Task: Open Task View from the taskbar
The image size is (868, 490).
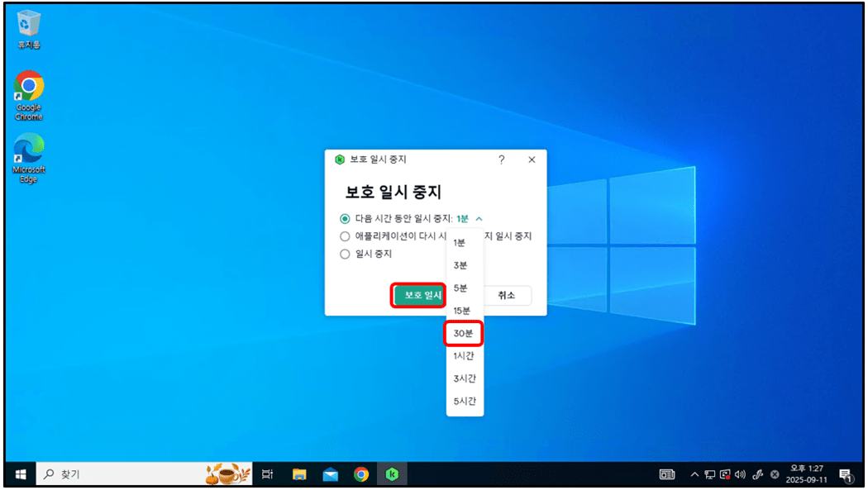Action: 267,474
